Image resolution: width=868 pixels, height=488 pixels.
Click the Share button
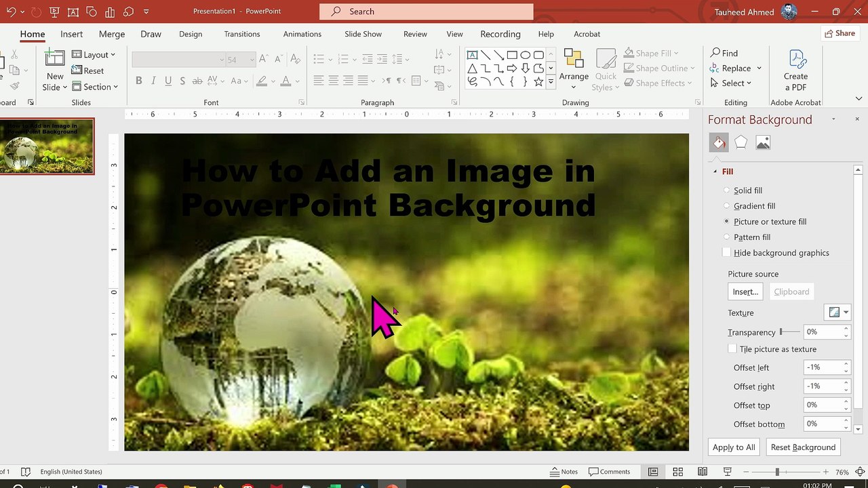click(x=840, y=33)
